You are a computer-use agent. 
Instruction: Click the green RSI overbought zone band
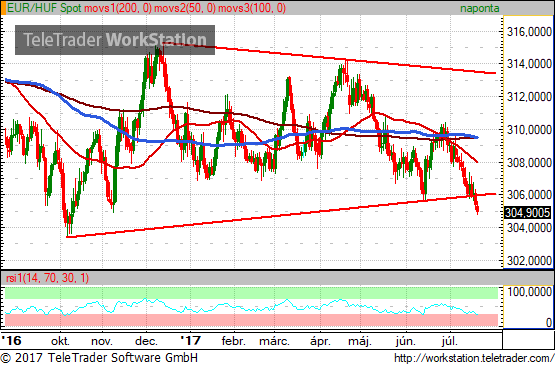click(251, 293)
